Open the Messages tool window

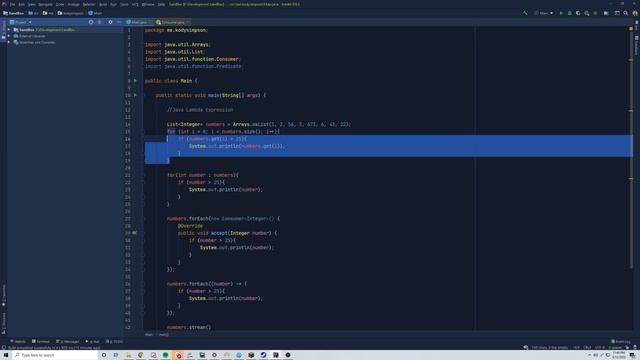click(67, 341)
